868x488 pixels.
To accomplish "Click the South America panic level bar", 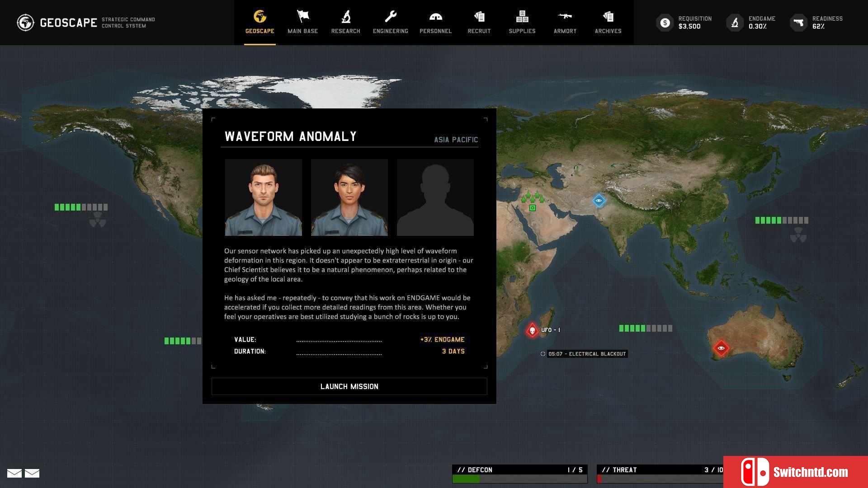I will pyautogui.click(x=183, y=341).
